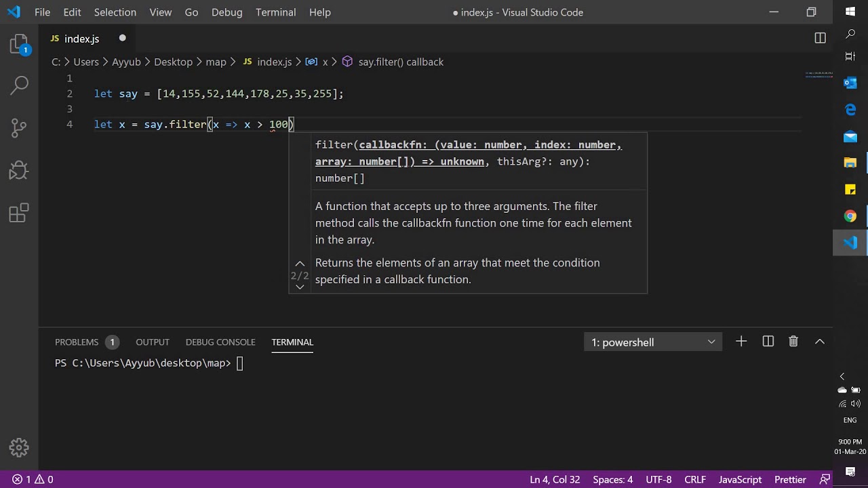Viewport: 868px width, 488px height.
Task: Click the new terminal plus icon
Action: pyautogui.click(x=741, y=342)
